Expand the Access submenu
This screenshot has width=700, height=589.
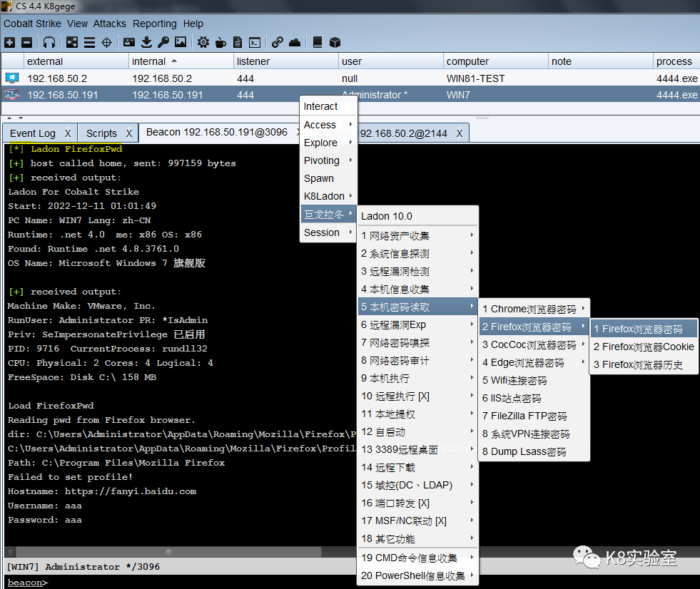click(328, 125)
